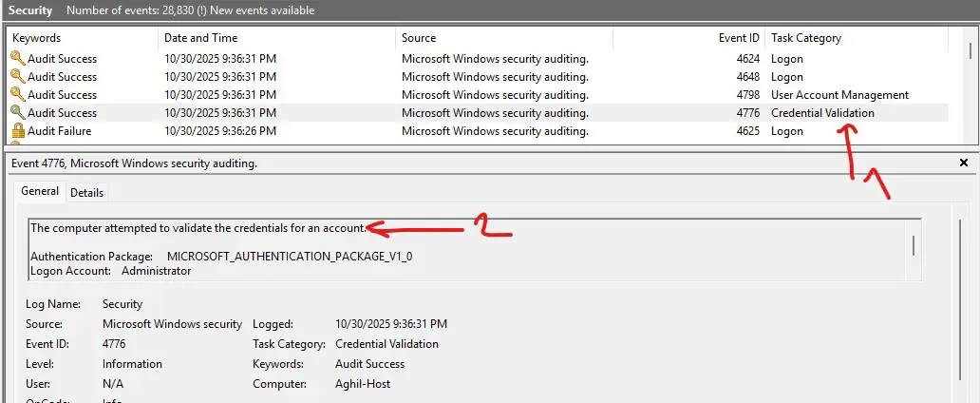Image resolution: width=980 pixels, height=403 pixels.
Task: Click the lock icon on the Audit Failure event
Action: pos(17,131)
